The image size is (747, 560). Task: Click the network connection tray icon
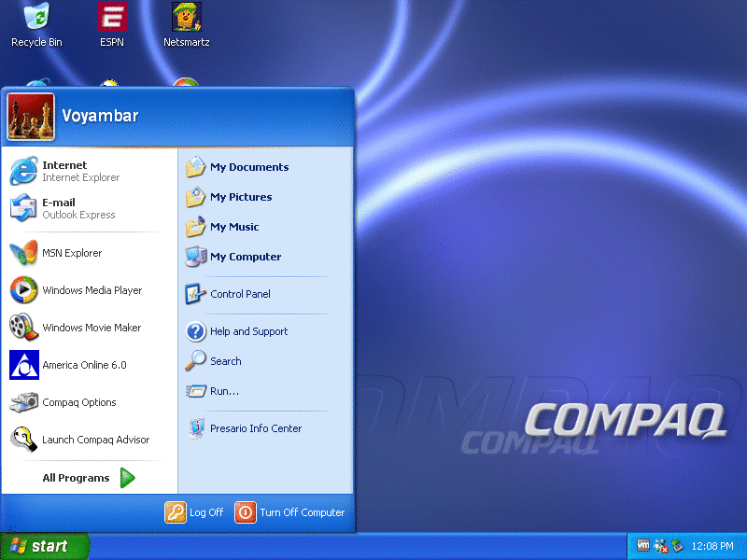click(x=660, y=546)
